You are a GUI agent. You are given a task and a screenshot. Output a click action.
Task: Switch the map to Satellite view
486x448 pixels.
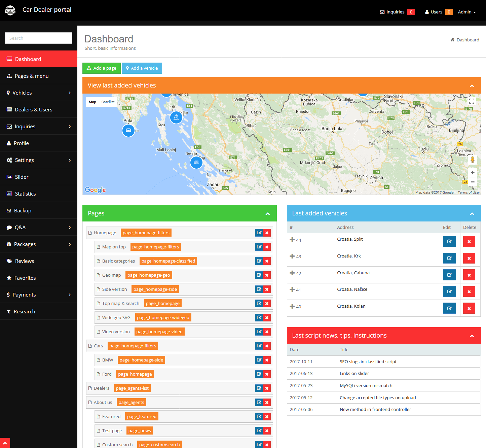pyautogui.click(x=108, y=102)
